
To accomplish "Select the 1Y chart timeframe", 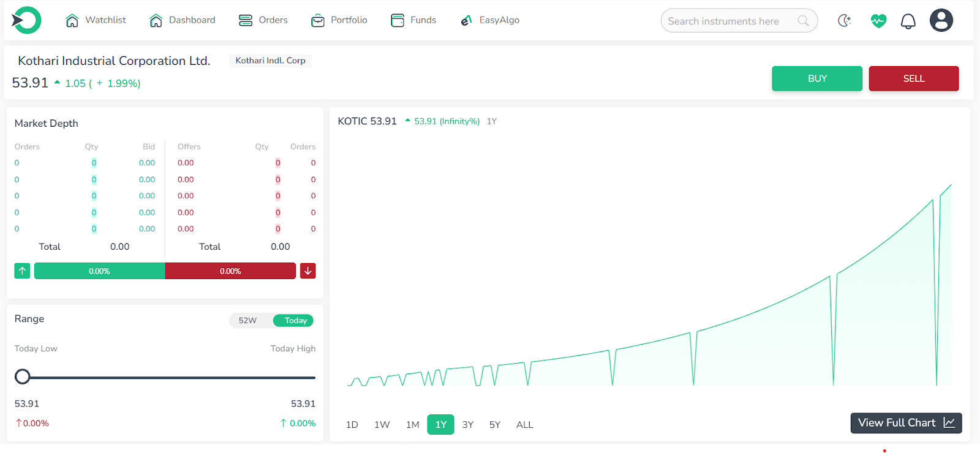I will click(441, 425).
